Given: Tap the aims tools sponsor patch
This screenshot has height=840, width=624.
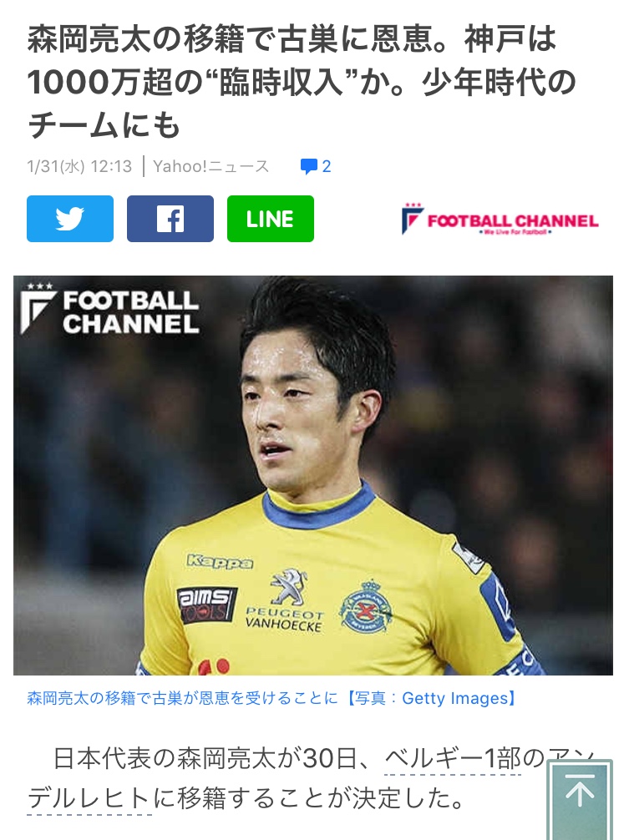Looking at the screenshot, I should click(207, 606).
